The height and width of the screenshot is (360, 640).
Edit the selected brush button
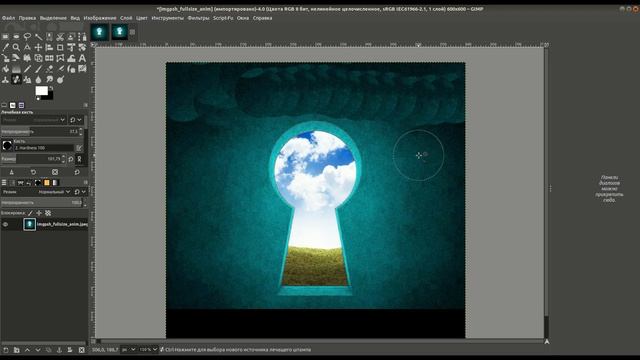[x=79, y=148]
